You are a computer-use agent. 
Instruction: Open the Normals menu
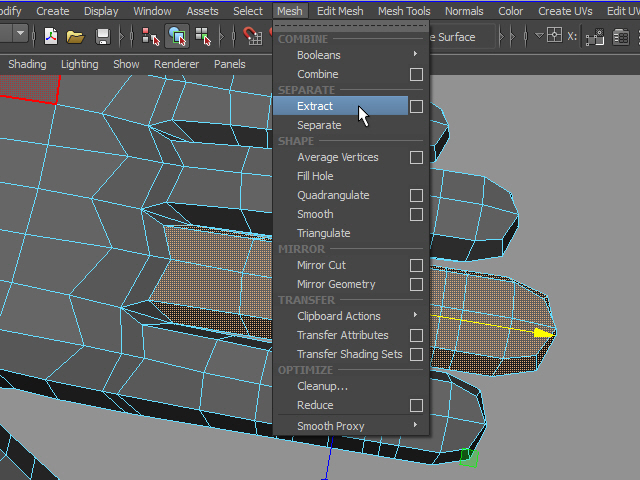tap(464, 11)
